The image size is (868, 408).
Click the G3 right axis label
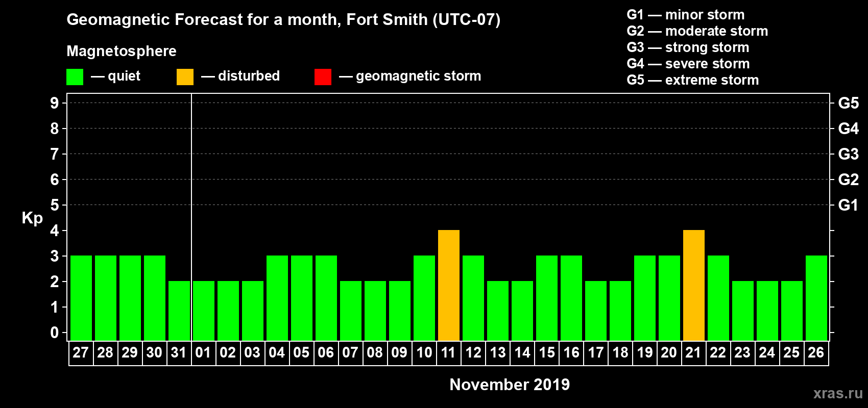(849, 154)
